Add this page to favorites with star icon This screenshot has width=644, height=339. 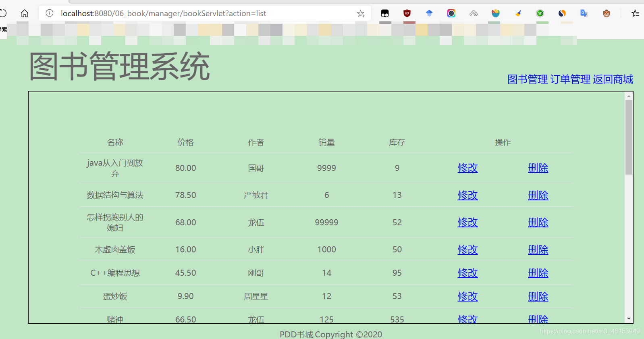[361, 13]
